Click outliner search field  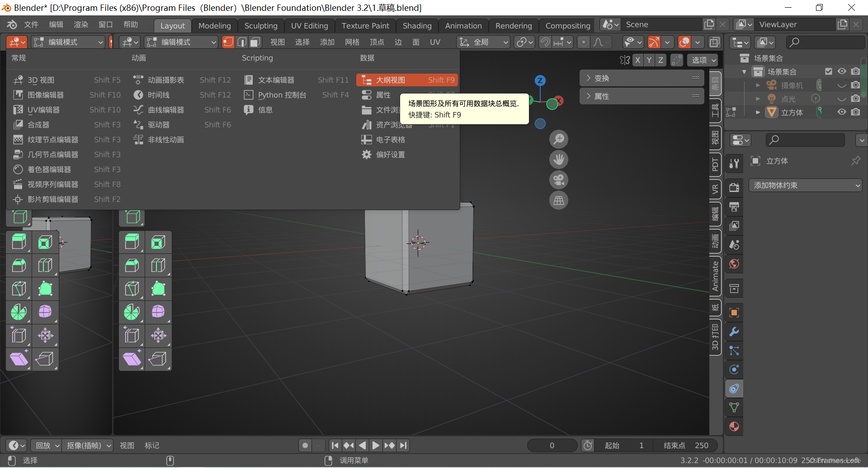pos(826,42)
